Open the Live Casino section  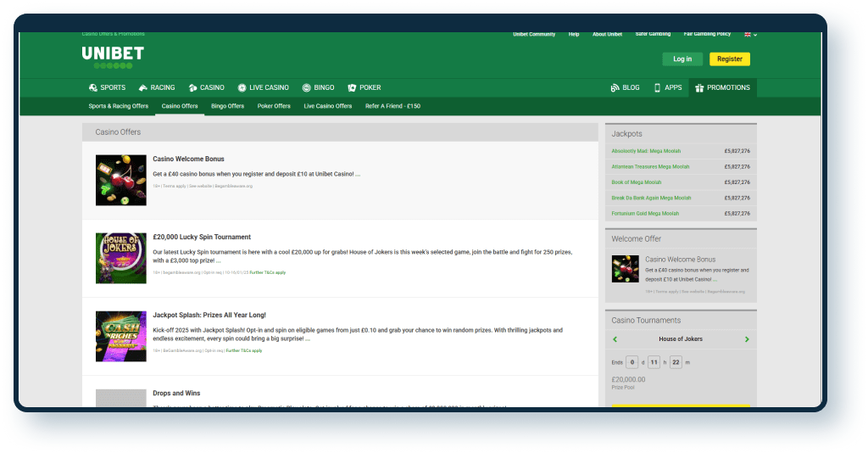click(x=264, y=87)
